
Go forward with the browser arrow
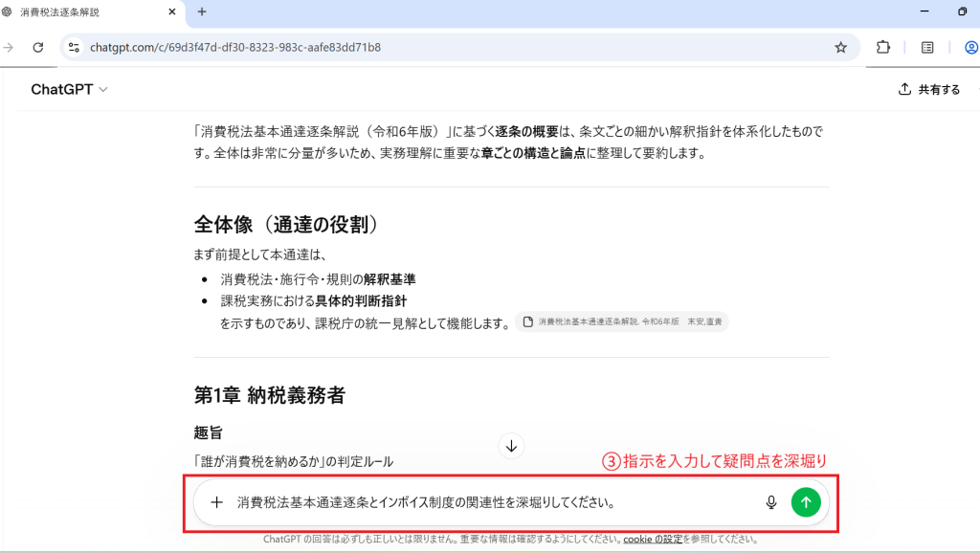point(9,47)
